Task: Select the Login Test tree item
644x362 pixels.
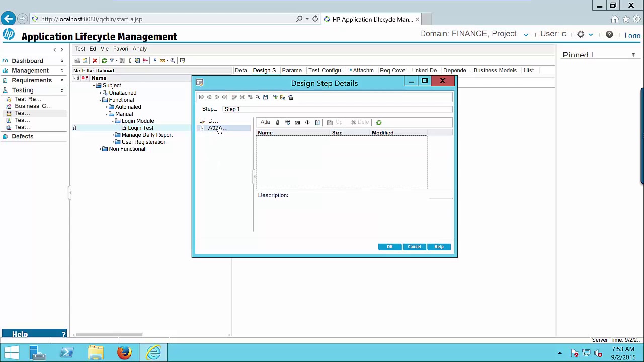Action: pyautogui.click(x=140, y=128)
